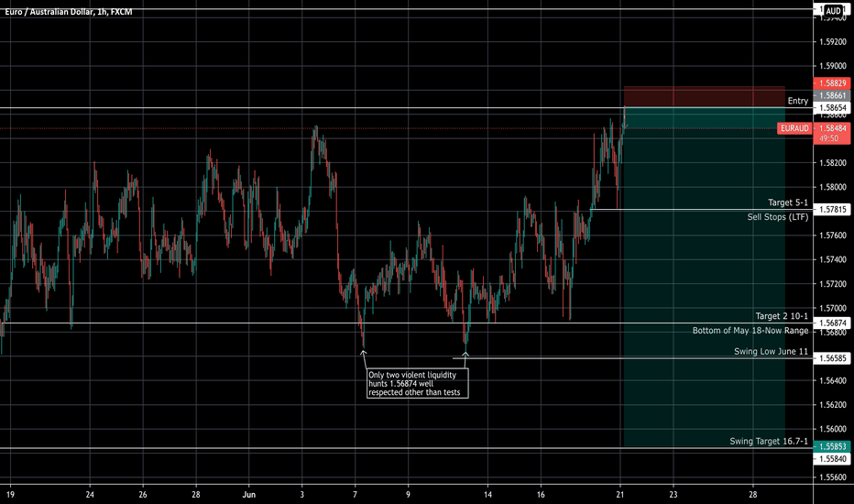Click the Jun month label on time axis
The height and width of the screenshot is (504, 854).
coord(249,495)
